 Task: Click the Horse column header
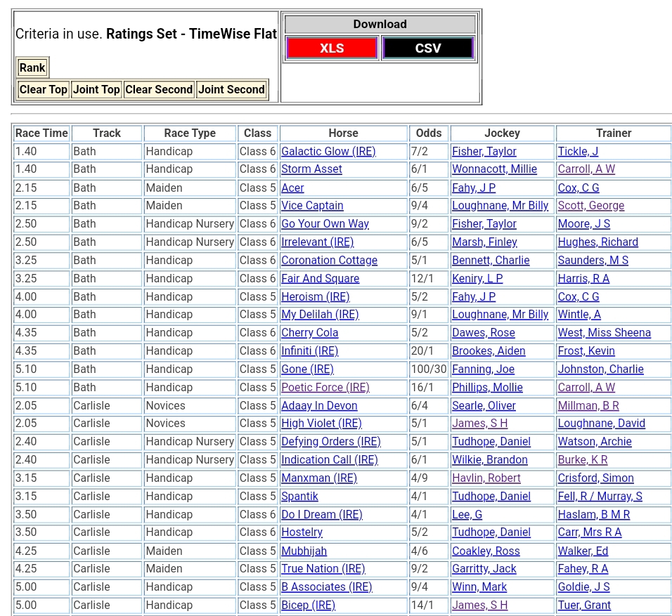(343, 133)
